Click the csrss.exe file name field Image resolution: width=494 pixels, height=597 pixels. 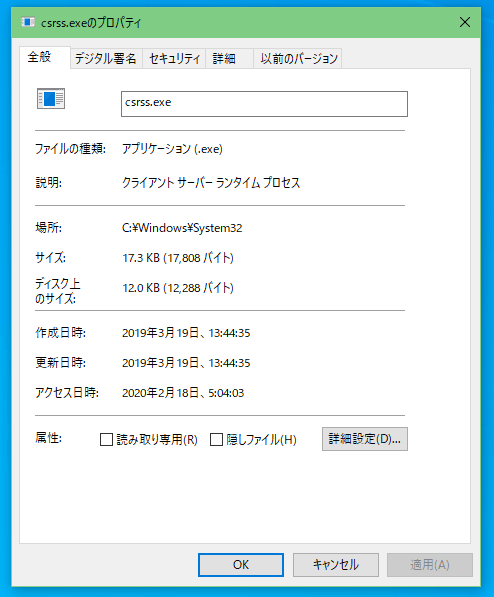click(x=264, y=104)
